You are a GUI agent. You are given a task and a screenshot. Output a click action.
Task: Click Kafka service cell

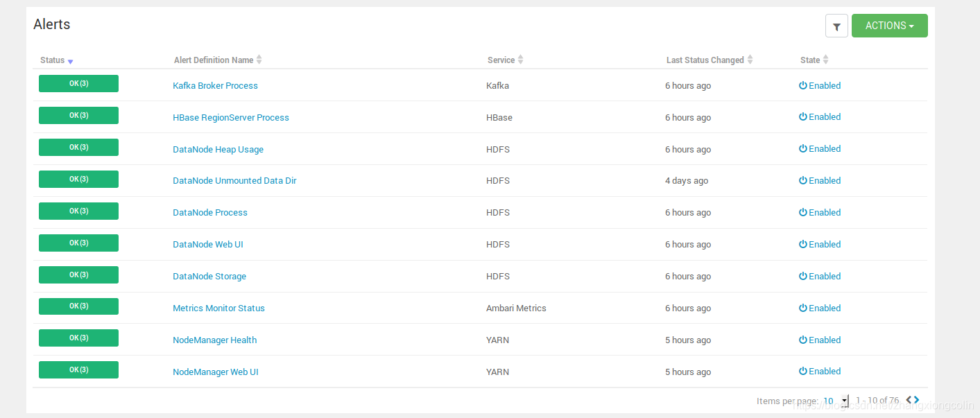[497, 86]
